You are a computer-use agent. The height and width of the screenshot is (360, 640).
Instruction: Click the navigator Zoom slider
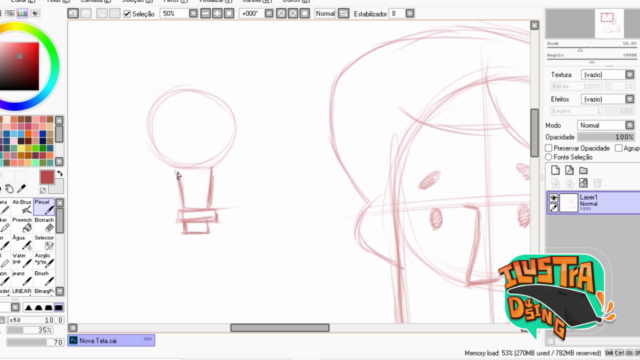(591, 49)
